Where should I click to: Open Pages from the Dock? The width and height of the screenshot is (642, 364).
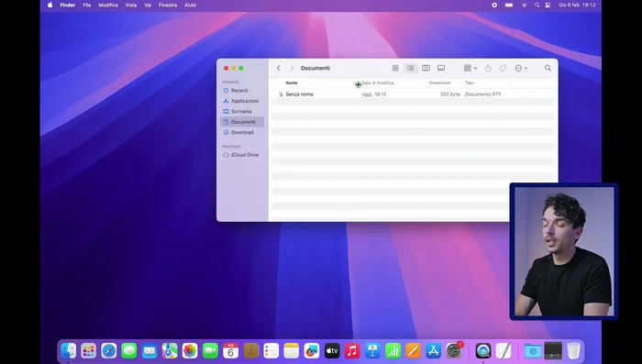click(x=413, y=351)
